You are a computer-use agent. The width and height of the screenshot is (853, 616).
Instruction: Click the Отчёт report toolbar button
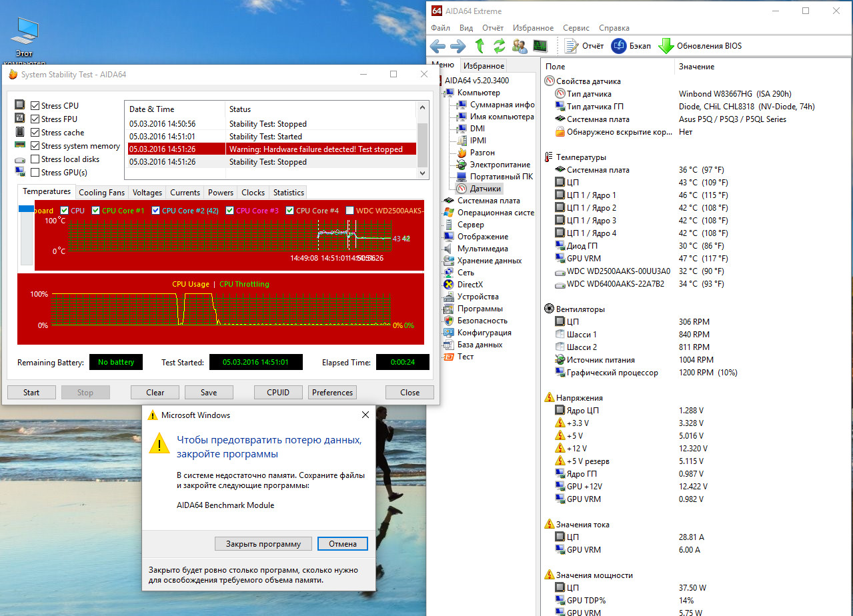coord(584,46)
